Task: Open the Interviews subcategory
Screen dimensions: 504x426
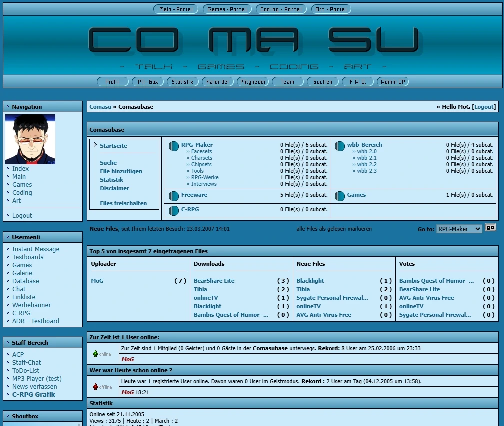Action: tap(204, 184)
